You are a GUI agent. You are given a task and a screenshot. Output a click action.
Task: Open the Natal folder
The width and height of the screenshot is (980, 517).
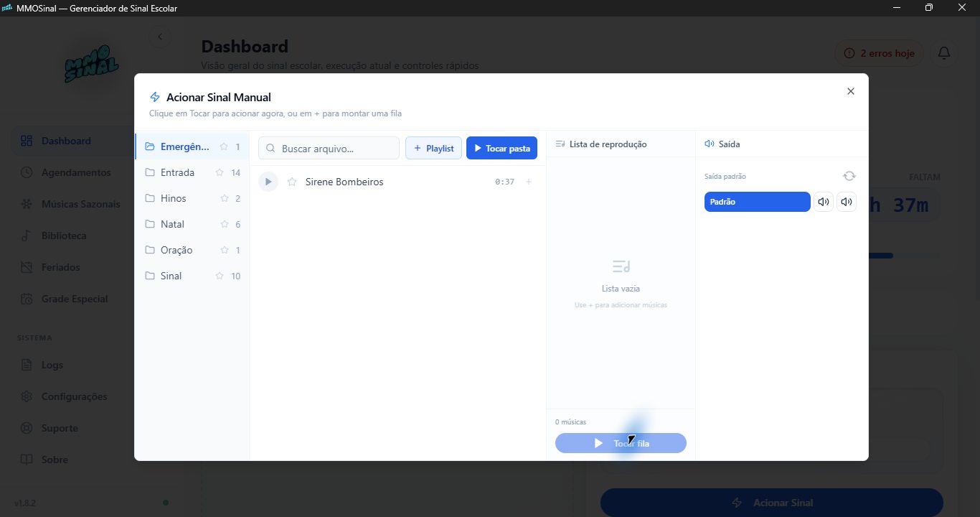coord(192,224)
